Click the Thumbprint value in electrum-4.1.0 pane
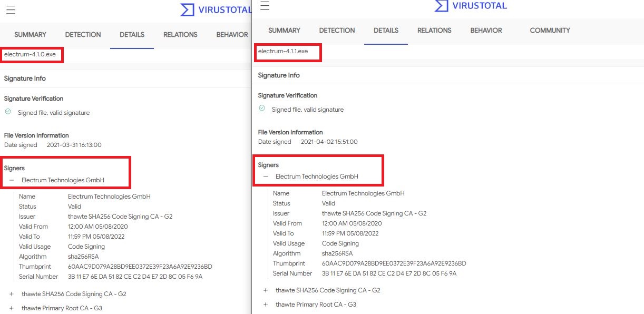The width and height of the screenshot is (644, 314). 140,267
